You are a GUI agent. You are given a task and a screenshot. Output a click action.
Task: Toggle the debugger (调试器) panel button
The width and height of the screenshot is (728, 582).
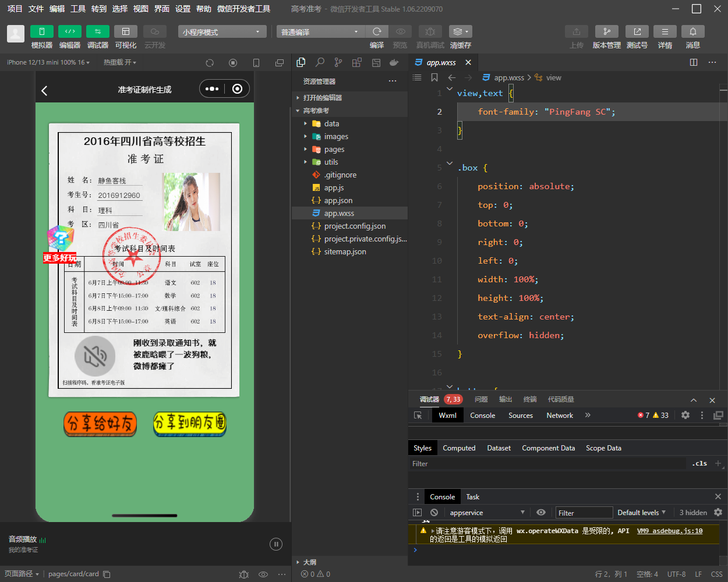[97, 31]
